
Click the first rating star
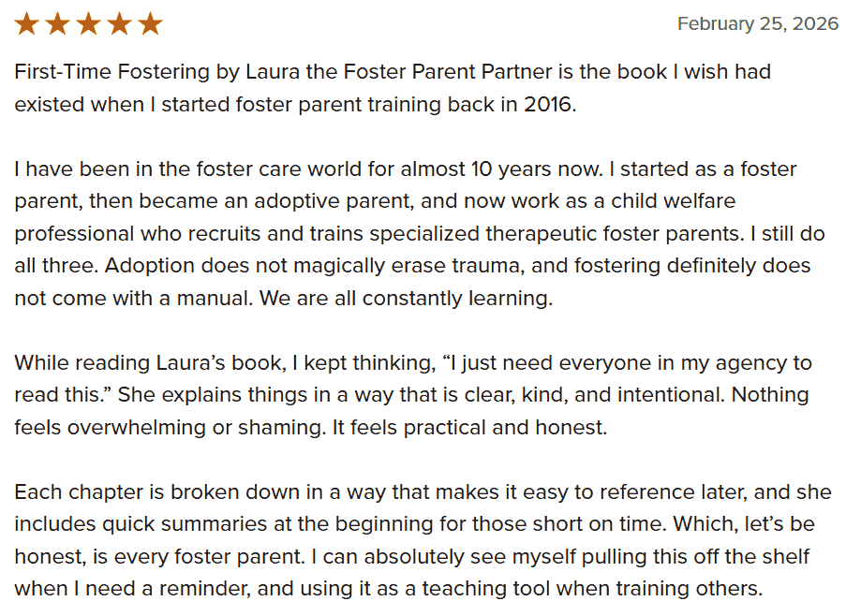26,24
